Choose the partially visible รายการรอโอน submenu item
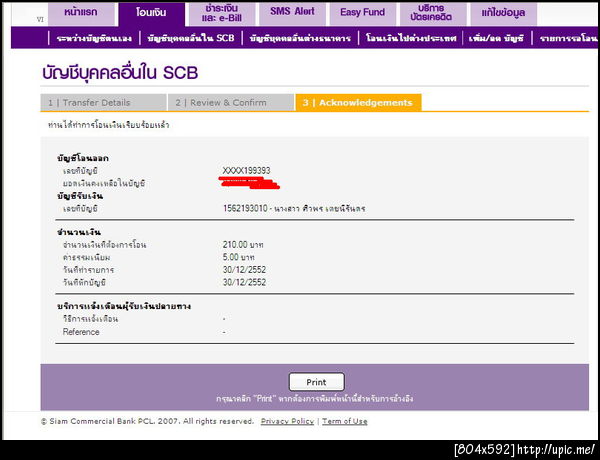Viewport: 600px width, 460px height. click(x=568, y=38)
